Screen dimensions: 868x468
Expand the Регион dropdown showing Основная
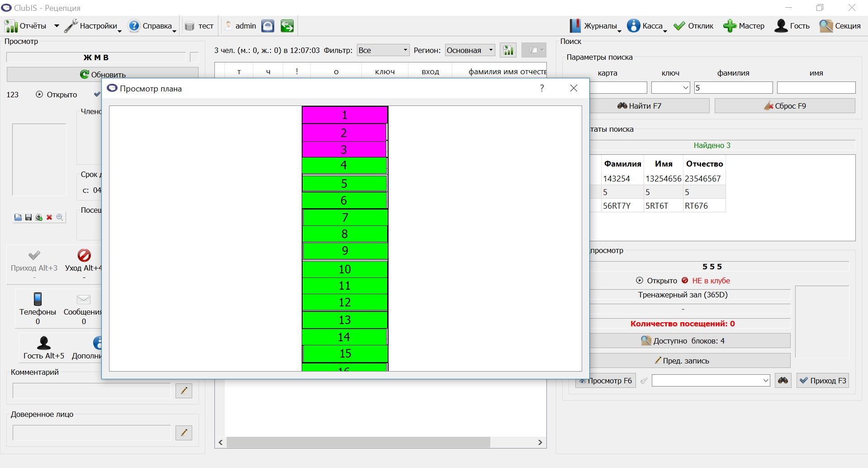point(470,50)
